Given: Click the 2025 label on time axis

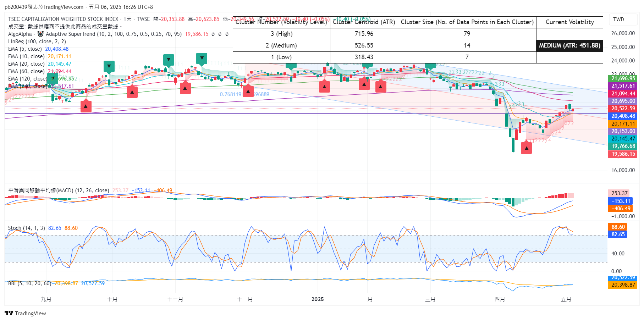Looking at the screenshot, I should (x=318, y=299).
